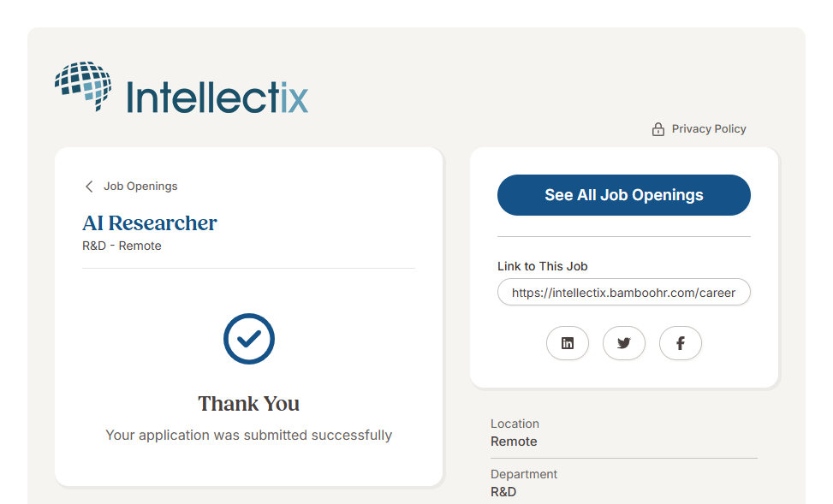Click the Remote value under Location
The height and width of the screenshot is (504, 833).
[x=514, y=442]
